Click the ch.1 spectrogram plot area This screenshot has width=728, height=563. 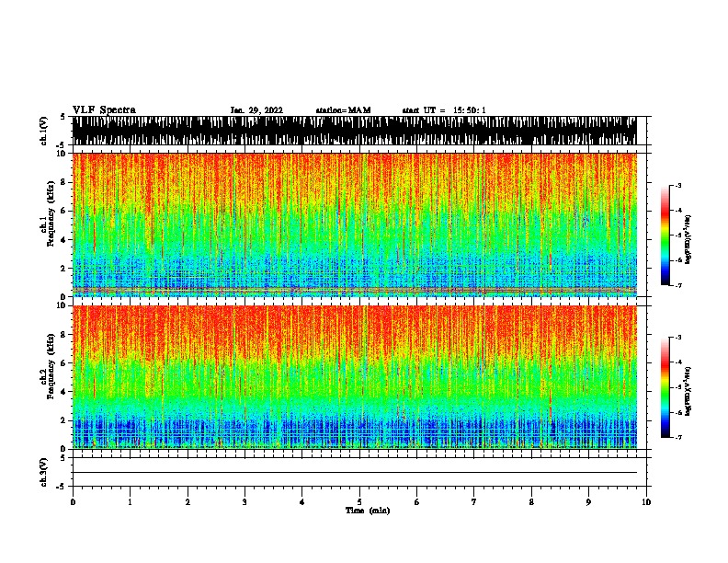coord(355,224)
